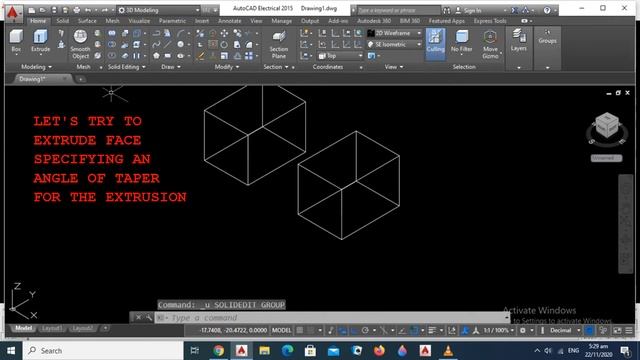Switch to the Solid ribbon tab
Viewport: 640px width, 360px height.
pos(62,21)
